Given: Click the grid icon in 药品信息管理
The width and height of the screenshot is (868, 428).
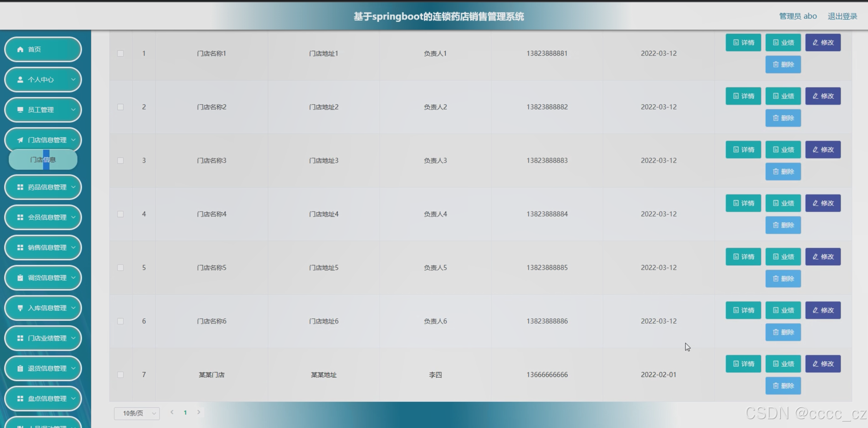Looking at the screenshot, I should click(20, 187).
